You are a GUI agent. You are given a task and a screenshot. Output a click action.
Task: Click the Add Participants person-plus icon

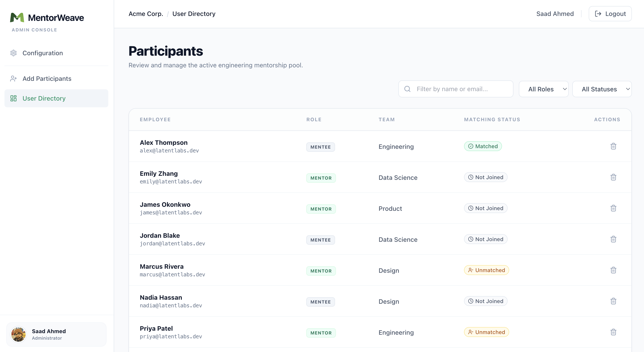pos(13,78)
